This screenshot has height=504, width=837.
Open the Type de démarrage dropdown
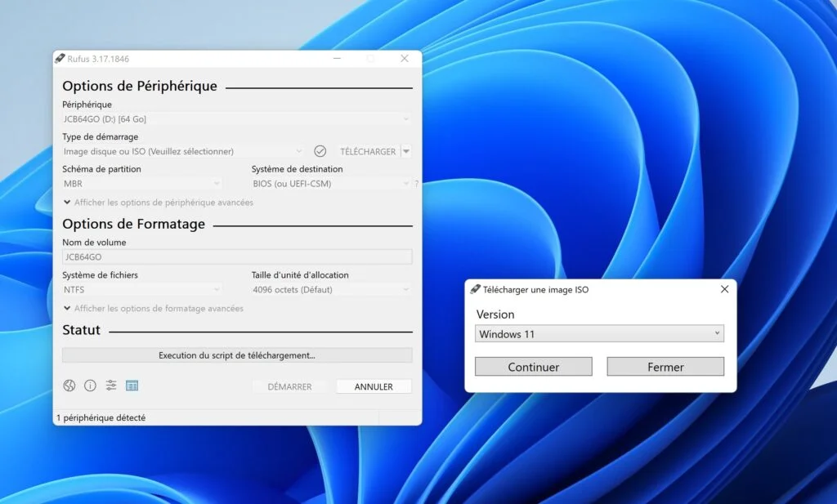click(183, 151)
